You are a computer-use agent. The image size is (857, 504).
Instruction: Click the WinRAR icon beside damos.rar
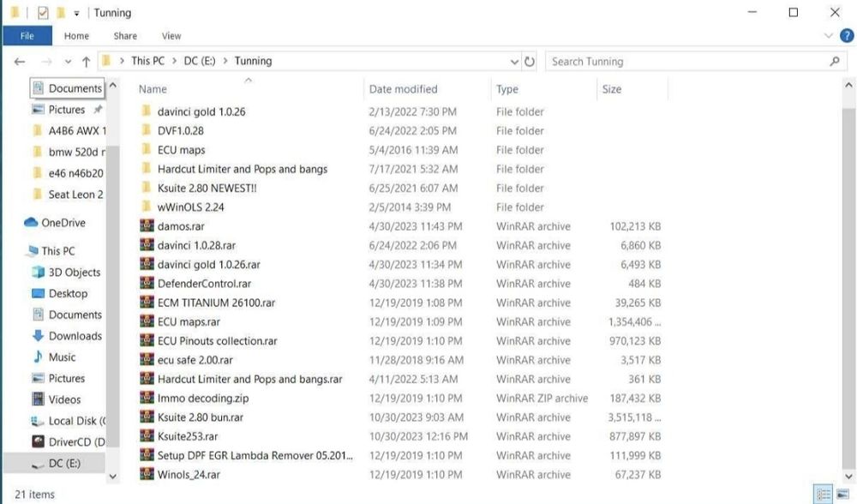coord(147,226)
